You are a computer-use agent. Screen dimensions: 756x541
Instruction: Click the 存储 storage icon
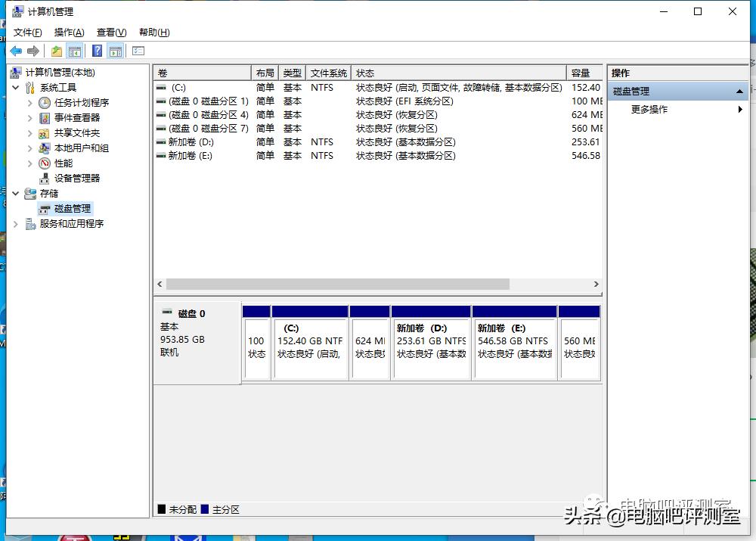click(30, 194)
